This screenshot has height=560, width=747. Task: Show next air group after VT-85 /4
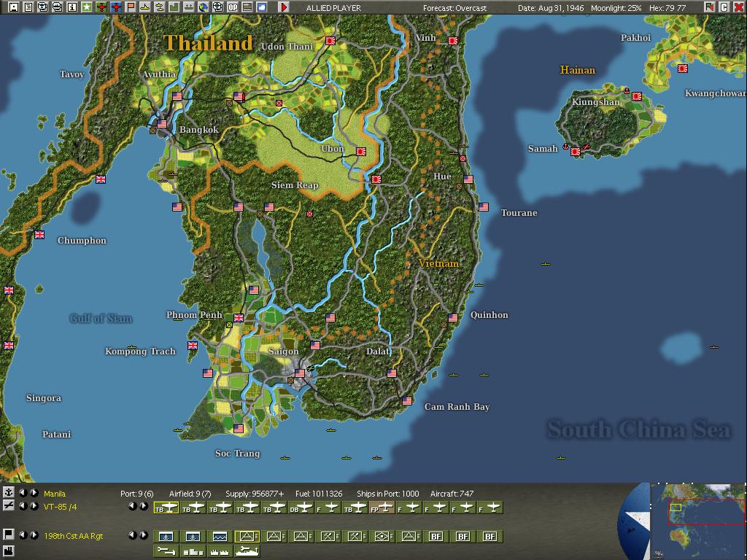[x=34, y=506]
